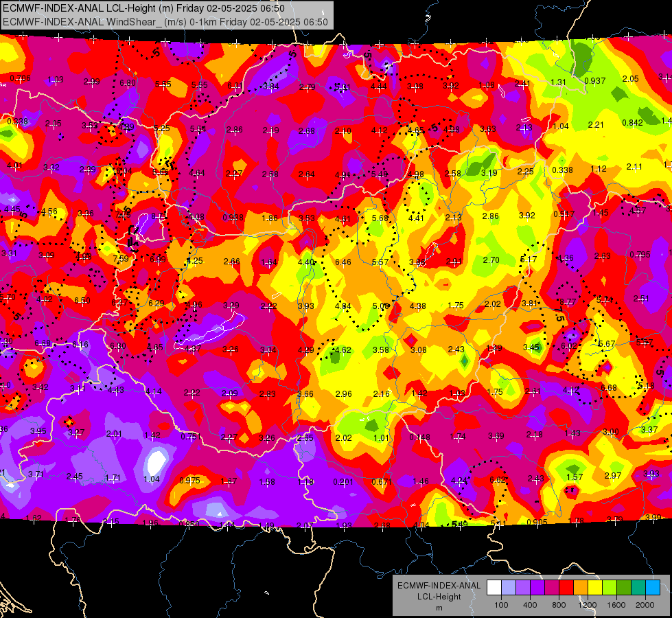Click the wind shear value 0.937
The height and width of the screenshot is (618, 672).
(595, 80)
